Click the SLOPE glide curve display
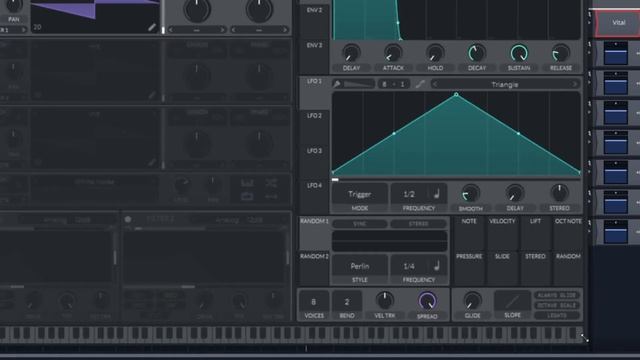 512,301
